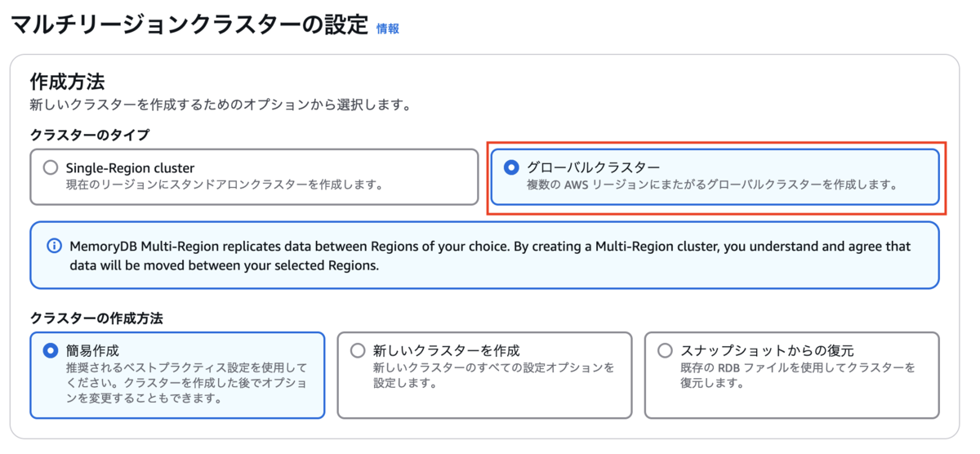Click the 推奨されるベストプラクティス description under 簡易作成
The width and height of the screenshot is (980, 454).
[187, 383]
